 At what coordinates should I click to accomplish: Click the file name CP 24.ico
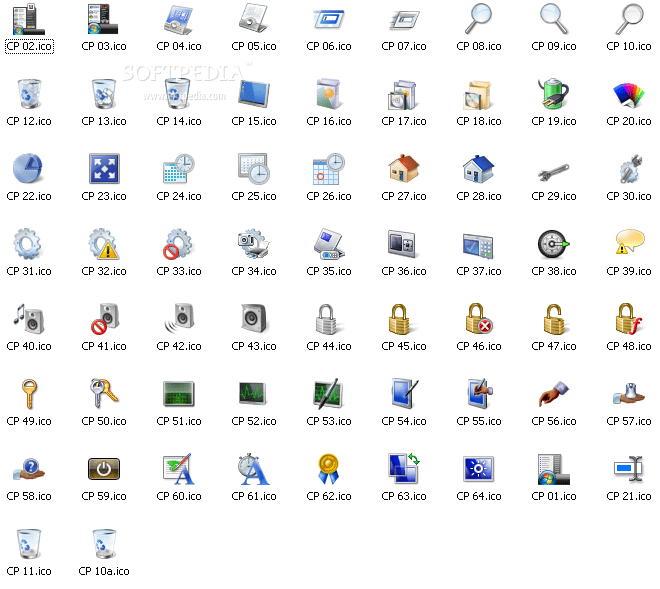coord(179,196)
